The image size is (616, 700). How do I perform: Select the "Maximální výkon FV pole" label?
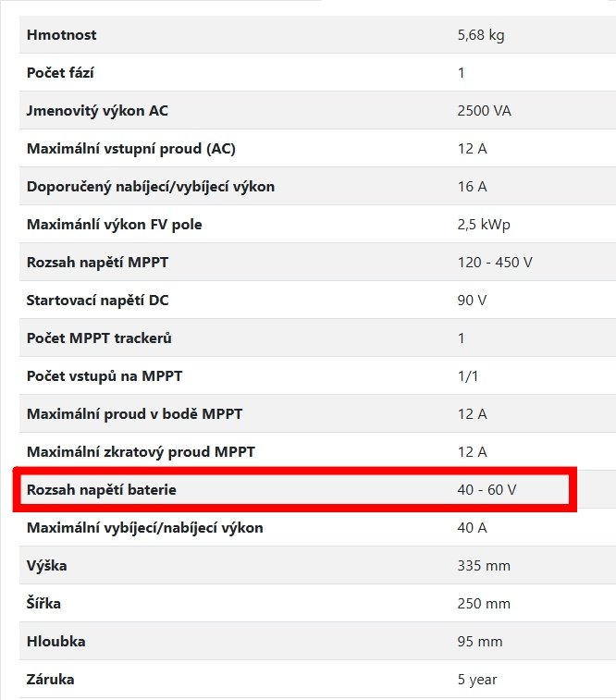click(x=115, y=225)
